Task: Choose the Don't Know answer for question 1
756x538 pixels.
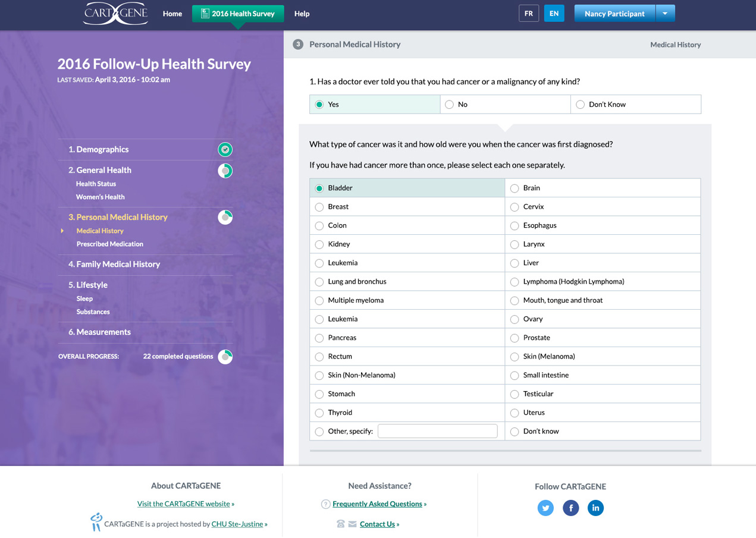Action: pyautogui.click(x=580, y=105)
